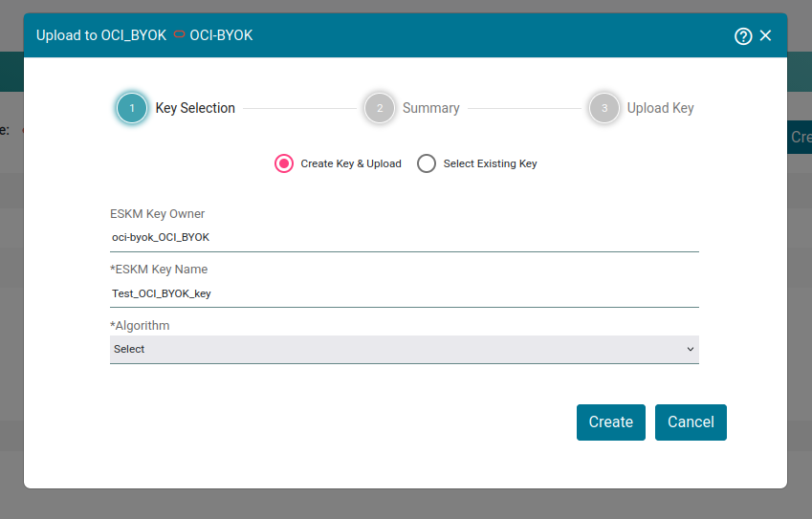Open the Algorithm Select dropdown

pos(405,349)
